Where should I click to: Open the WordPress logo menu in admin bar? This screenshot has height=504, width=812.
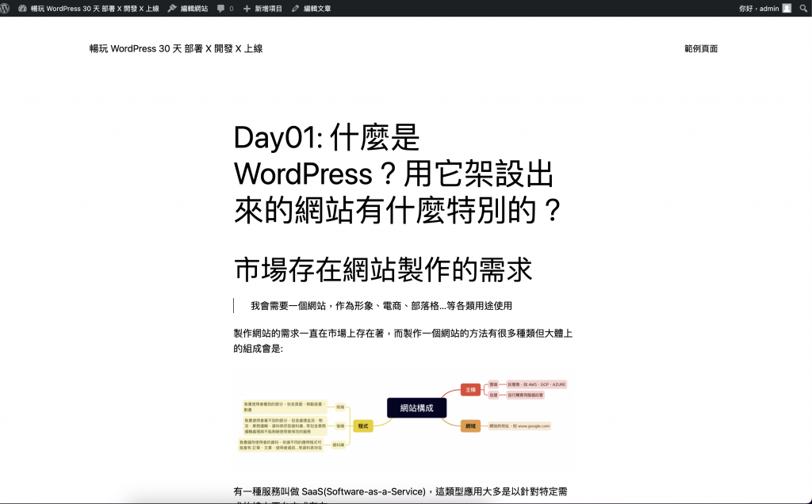click(5, 8)
